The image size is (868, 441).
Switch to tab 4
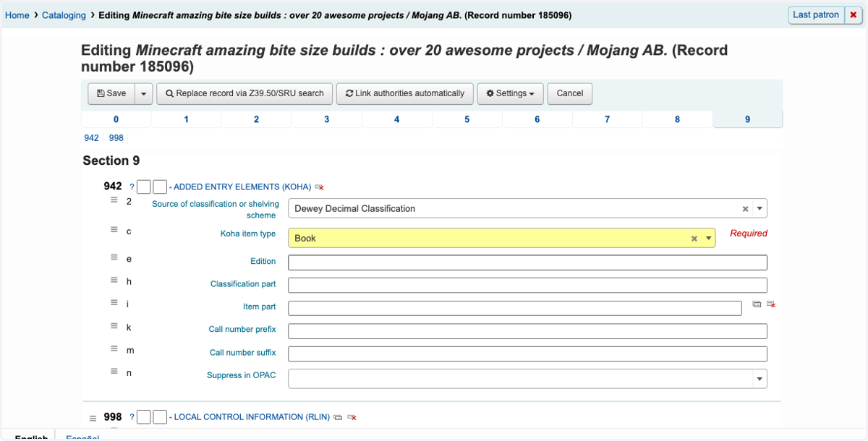coord(397,119)
